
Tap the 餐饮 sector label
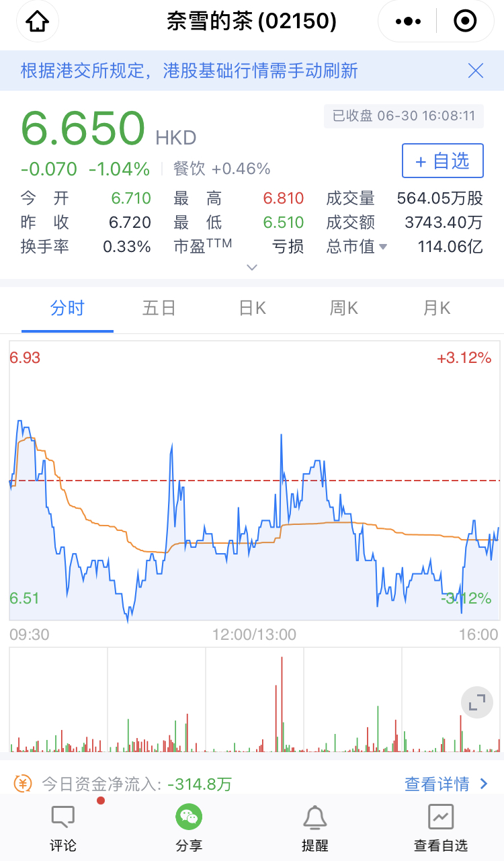tap(189, 169)
